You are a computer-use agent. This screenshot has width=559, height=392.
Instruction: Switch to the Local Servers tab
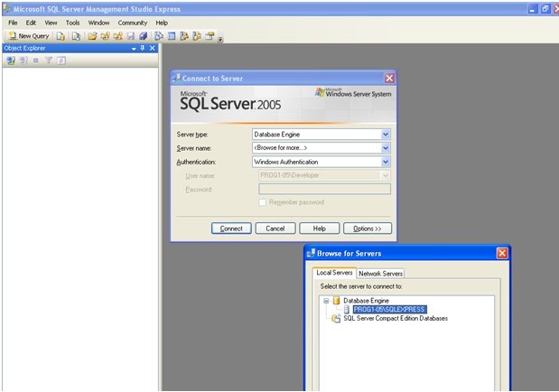(334, 273)
